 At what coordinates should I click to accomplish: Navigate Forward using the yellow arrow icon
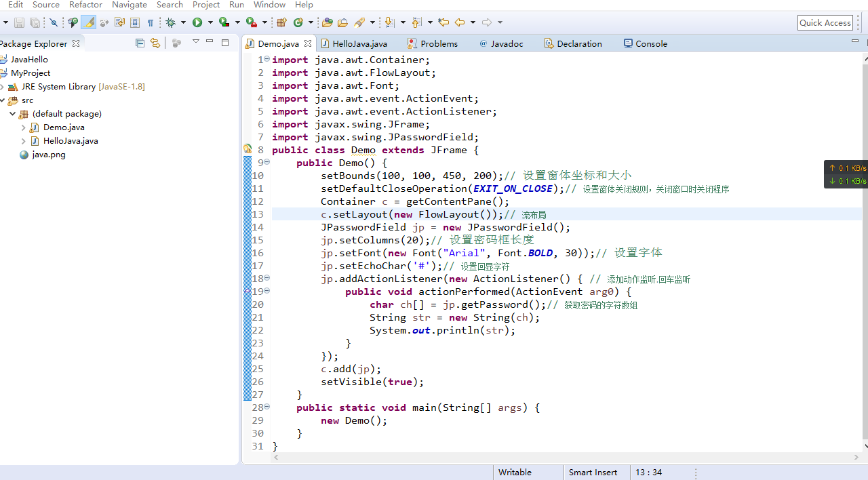[486, 22]
